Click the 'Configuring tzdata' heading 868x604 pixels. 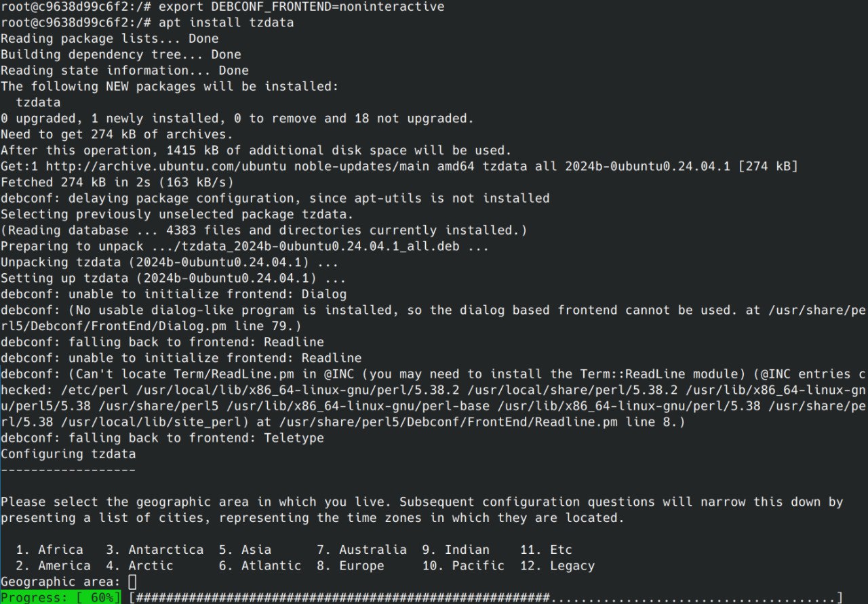coord(68,454)
